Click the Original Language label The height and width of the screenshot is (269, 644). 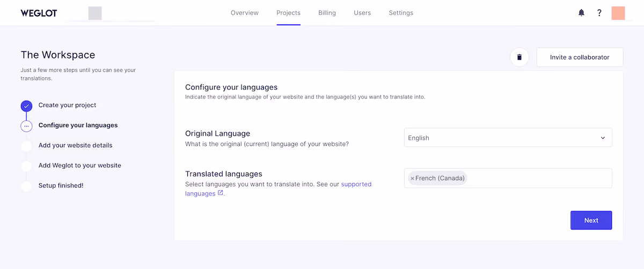tap(217, 133)
